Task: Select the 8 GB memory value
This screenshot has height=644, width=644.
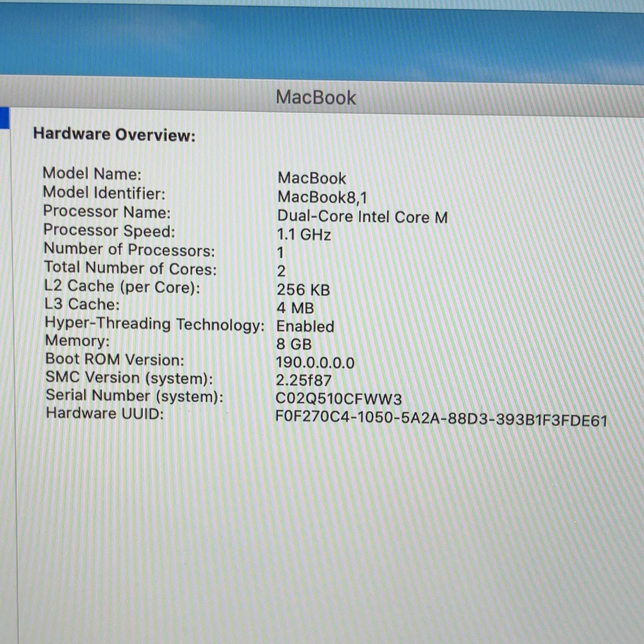Action: 294,344
